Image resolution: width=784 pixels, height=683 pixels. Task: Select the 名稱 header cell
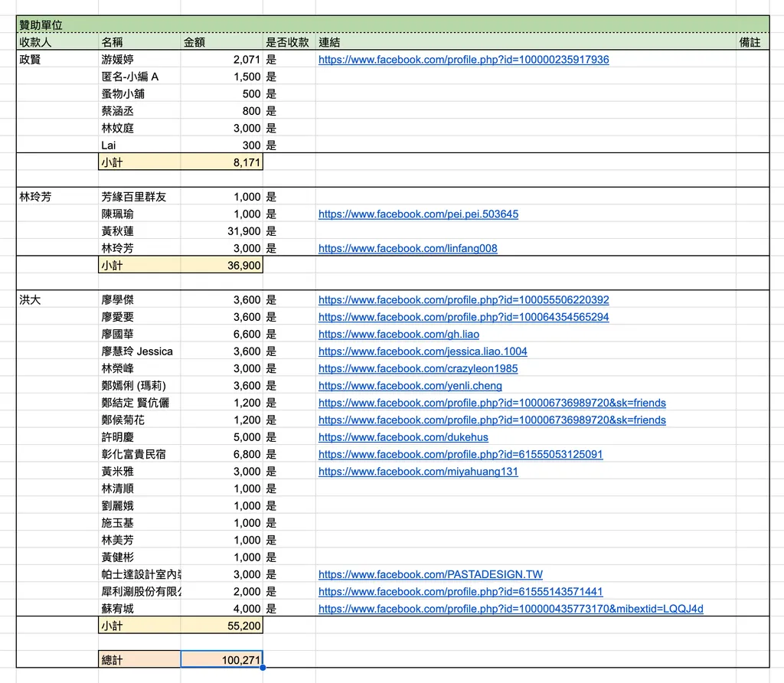click(x=139, y=42)
